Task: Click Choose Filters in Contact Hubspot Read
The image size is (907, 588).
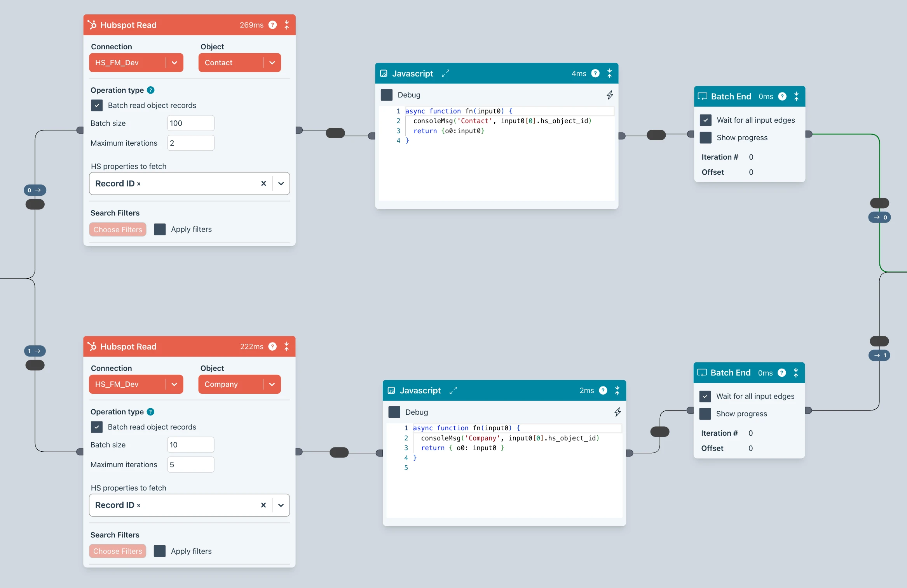Action: coord(118,230)
